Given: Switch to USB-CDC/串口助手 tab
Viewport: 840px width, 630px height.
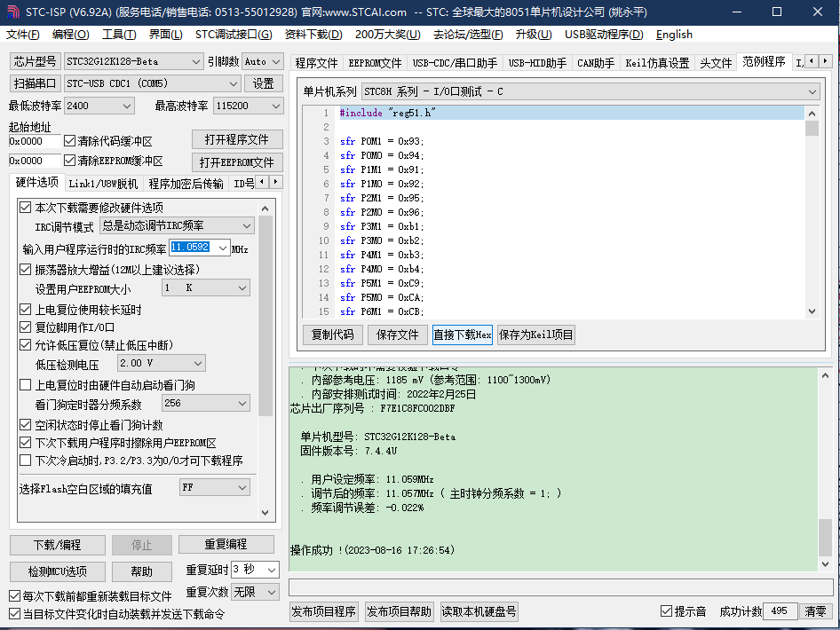Looking at the screenshot, I should [x=455, y=63].
